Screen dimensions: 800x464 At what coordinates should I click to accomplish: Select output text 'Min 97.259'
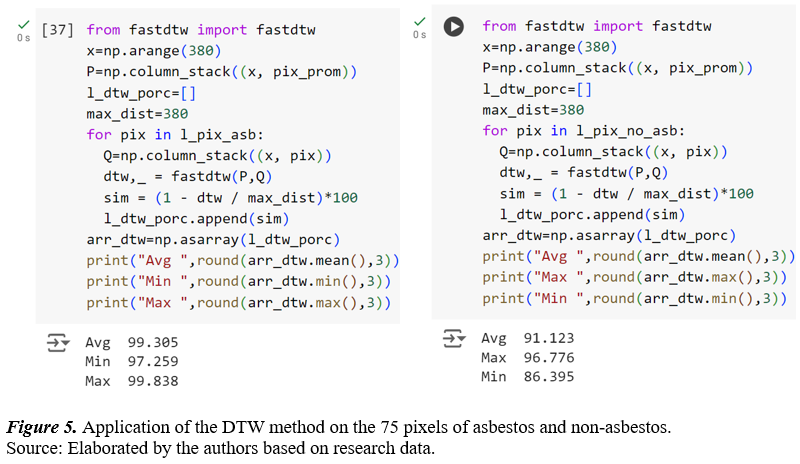(132, 361)
